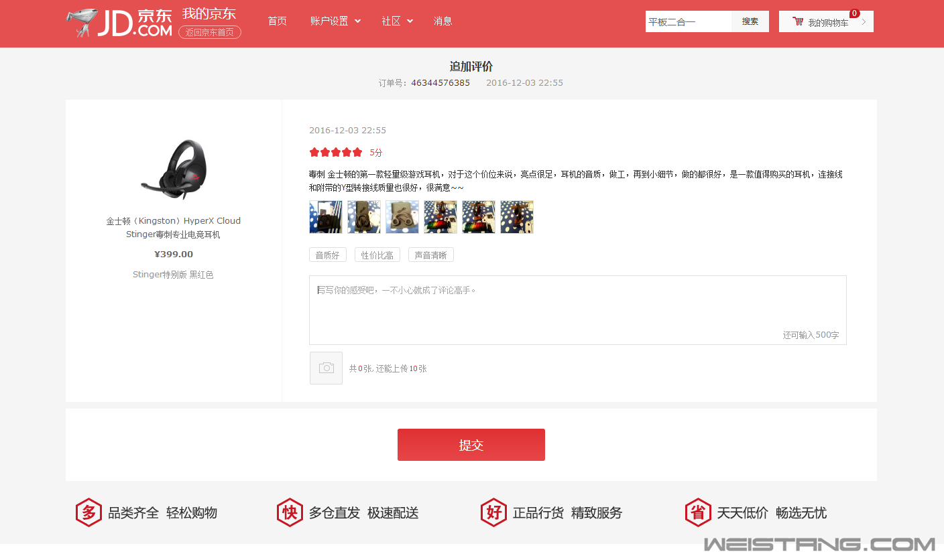Screen dimensions: 944x560
Task: Open the fifth review photo thumbnail
Action: point(479,217)
